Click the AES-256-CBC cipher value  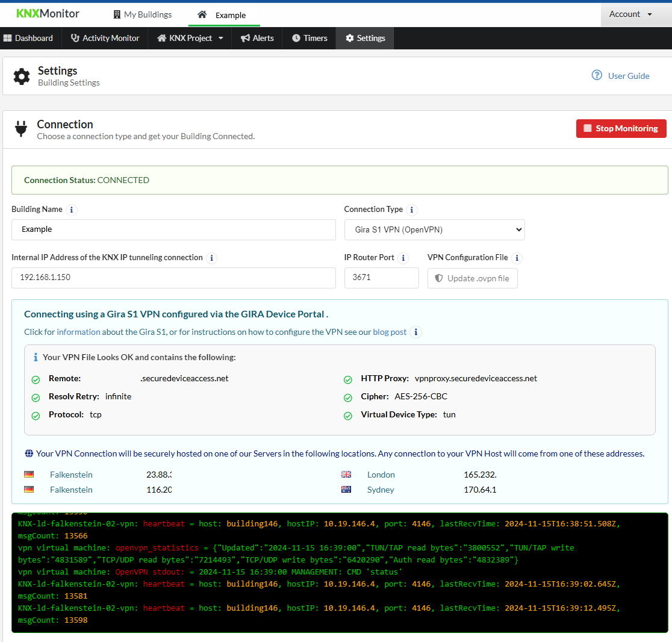click(x=421, y=396)
